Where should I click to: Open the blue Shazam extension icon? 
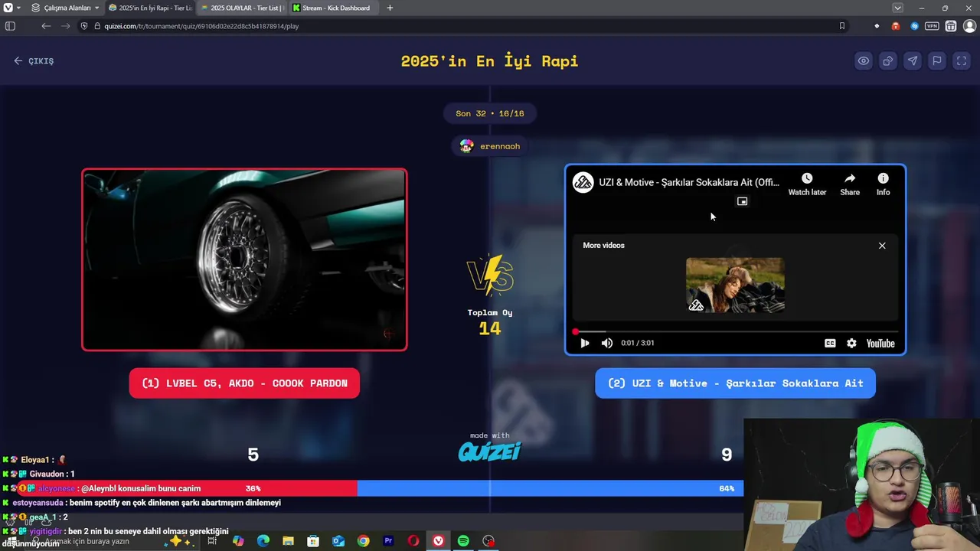tap(914, 26)
